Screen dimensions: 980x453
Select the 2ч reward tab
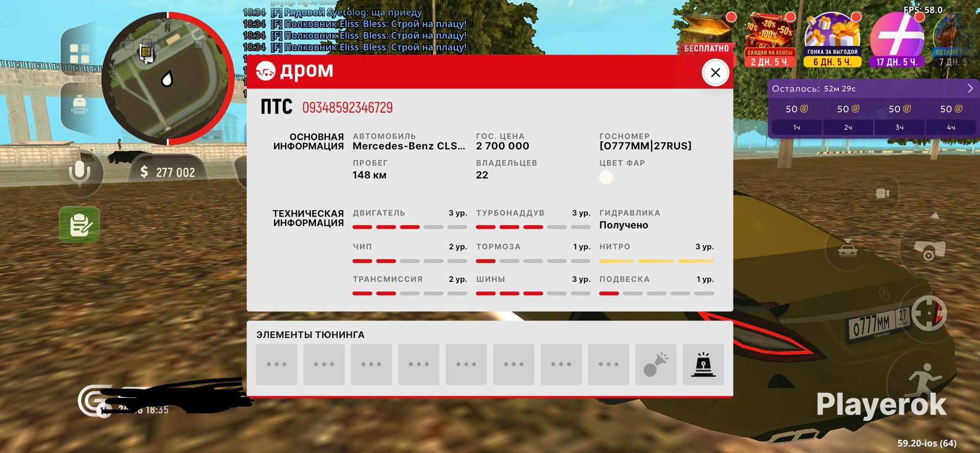pyautogui.click(x=848, y=128)
